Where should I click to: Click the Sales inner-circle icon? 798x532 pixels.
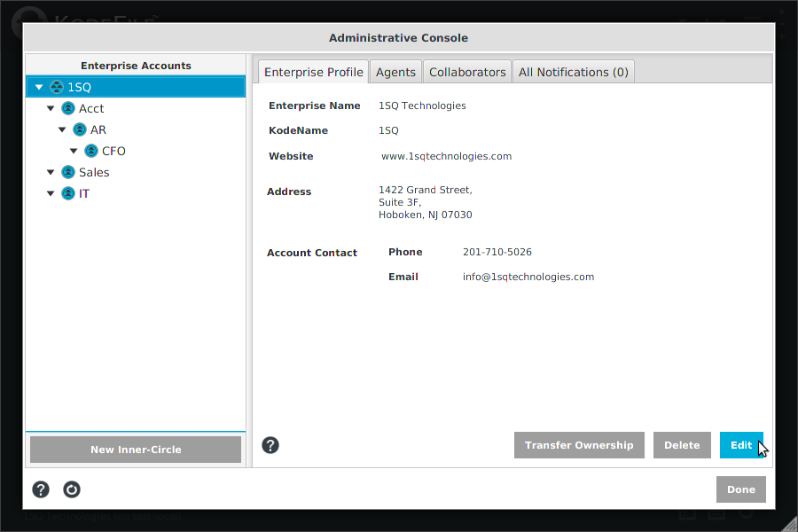coord(68,172)
